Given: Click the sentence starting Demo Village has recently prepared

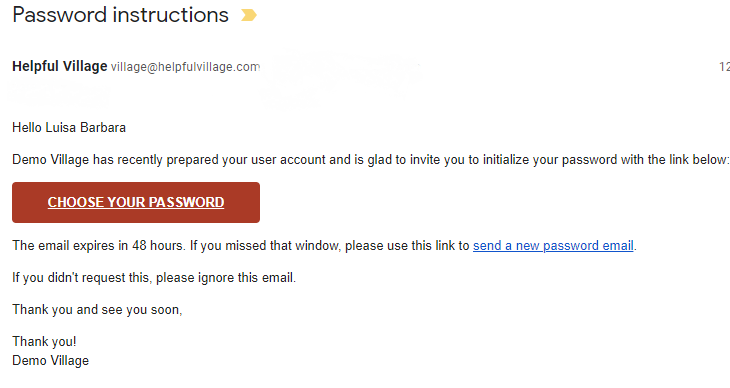Looking at the screenshot, I should (x=371, y=160).
